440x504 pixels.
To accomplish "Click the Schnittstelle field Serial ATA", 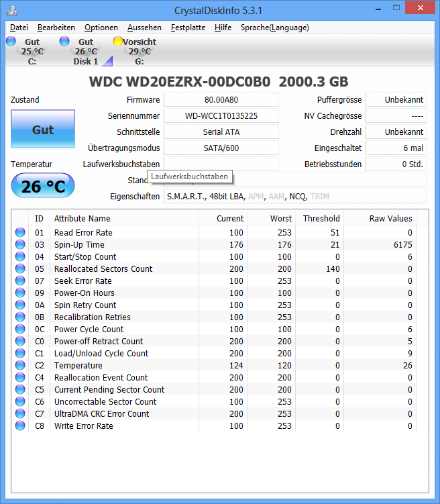I will coord(221,132).
